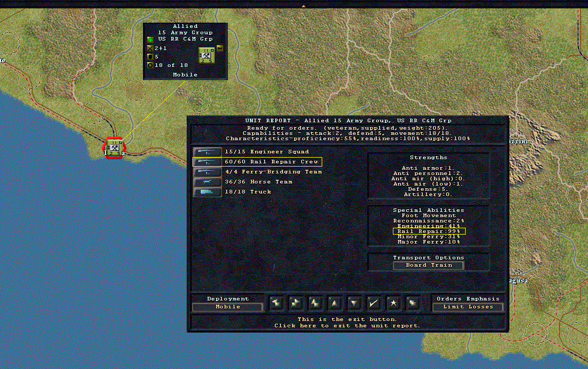Click the Truck equipment icon
Viewport: 588px width, 369px height.
[x=207, y=192]
